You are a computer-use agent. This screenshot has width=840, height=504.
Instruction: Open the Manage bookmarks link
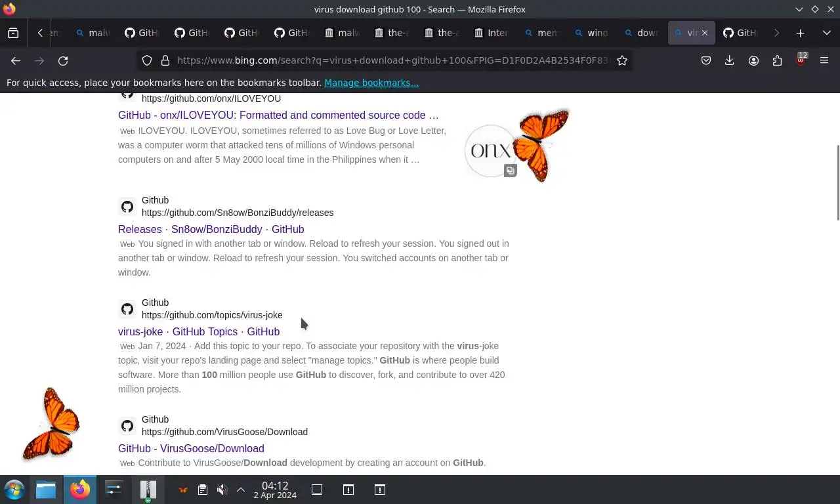(x=371, y=83)
